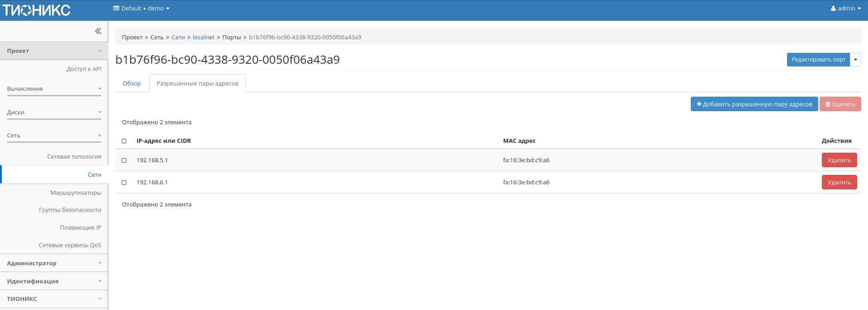The width and height of the screenshot is (868, 310).
Task: Open Маршрутизаторы in the sidebar
Action: coord(75,193)
